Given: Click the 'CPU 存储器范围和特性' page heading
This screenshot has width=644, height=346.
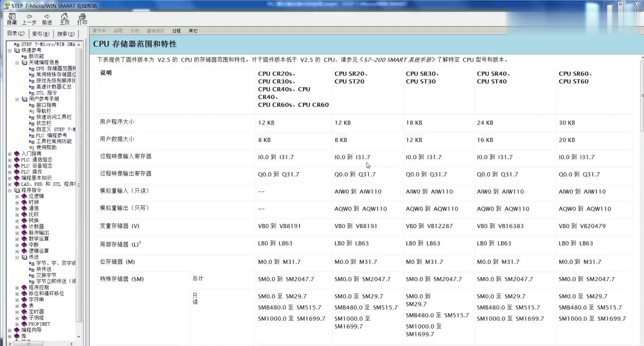Looking at the screenshot, I should (135, 44).
